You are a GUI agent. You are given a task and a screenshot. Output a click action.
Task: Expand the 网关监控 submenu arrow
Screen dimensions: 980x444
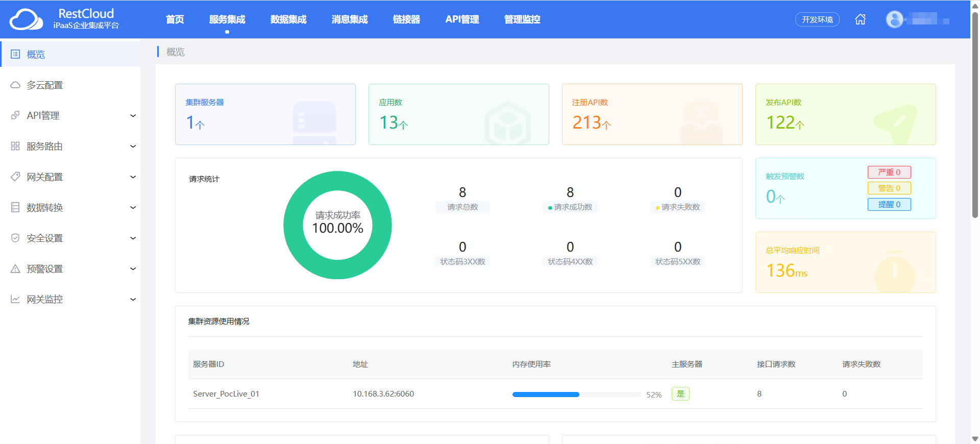click(x=133, y=299)
